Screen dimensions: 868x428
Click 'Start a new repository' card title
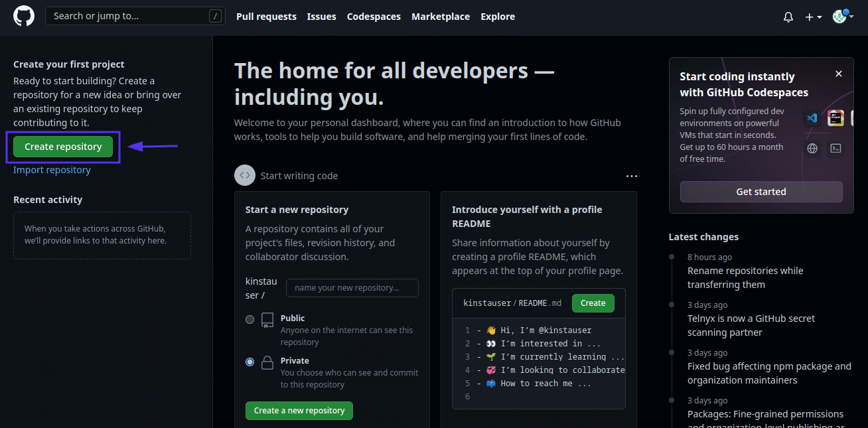click(297, 210)
